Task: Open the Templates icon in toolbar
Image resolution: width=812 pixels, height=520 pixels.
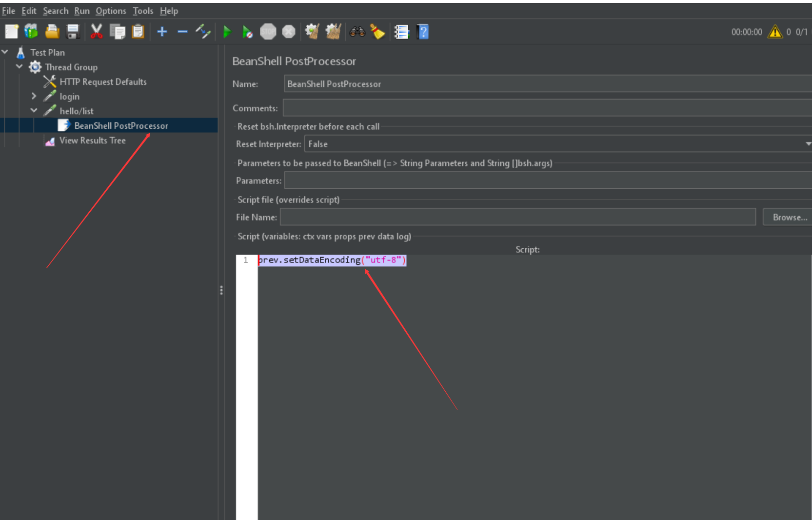Action: pyautogui.click(x=32, y=32)
